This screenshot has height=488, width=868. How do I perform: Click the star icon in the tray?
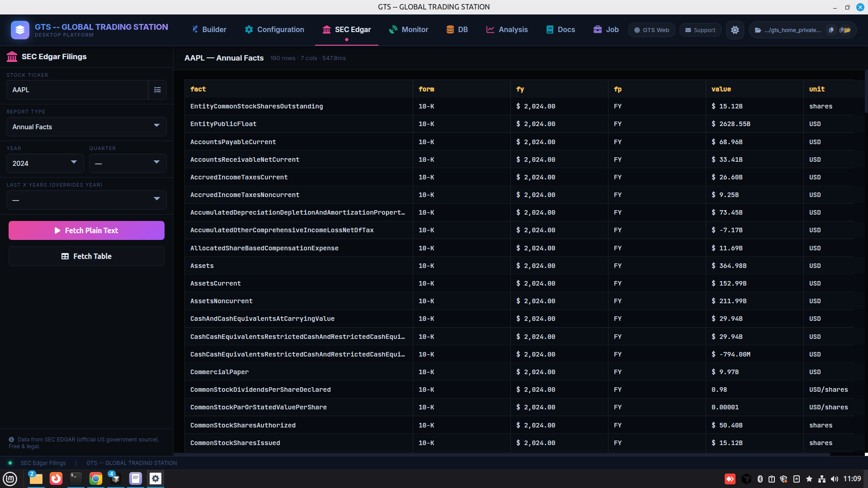(x=809, y=479)
